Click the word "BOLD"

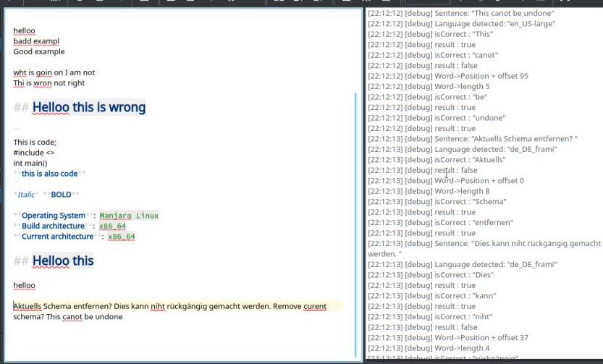[61, 195]
